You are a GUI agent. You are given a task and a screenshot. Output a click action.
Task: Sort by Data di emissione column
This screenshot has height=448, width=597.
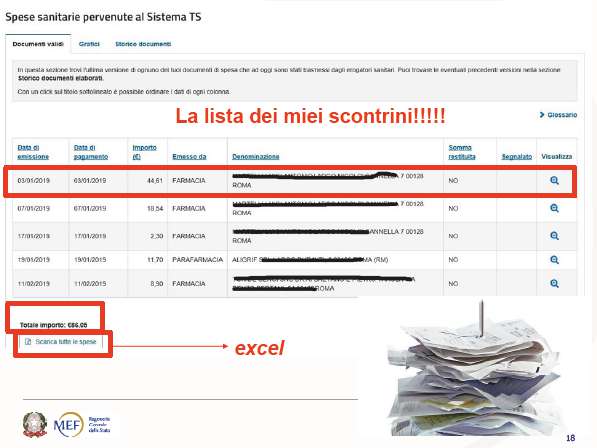click(33, 152)
